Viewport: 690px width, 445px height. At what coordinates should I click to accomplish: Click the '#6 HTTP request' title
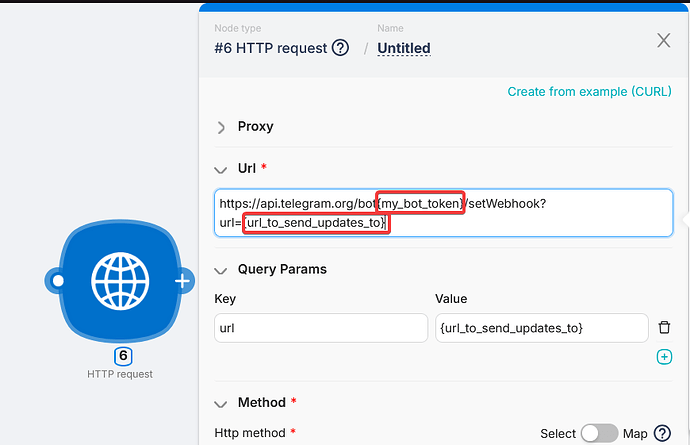point(271,48)
